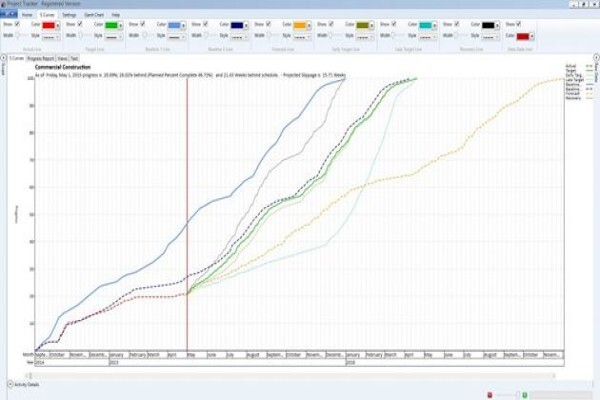Open color dropdown arrow for Data Date Line
The height and width of the screenshot is (400, 600).
[x=532, y=36]
